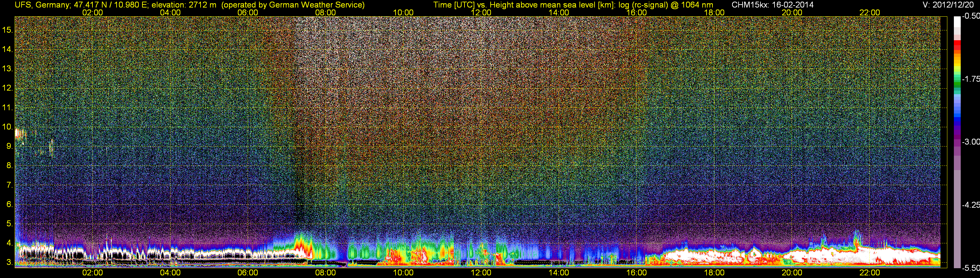Click the '22:00' label on the top axis

870,12
